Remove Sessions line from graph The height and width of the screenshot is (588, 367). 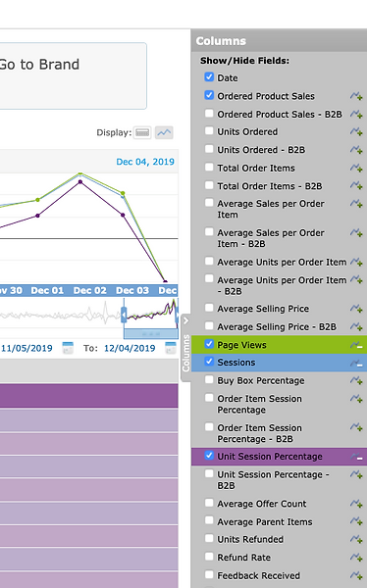[356, 363]
